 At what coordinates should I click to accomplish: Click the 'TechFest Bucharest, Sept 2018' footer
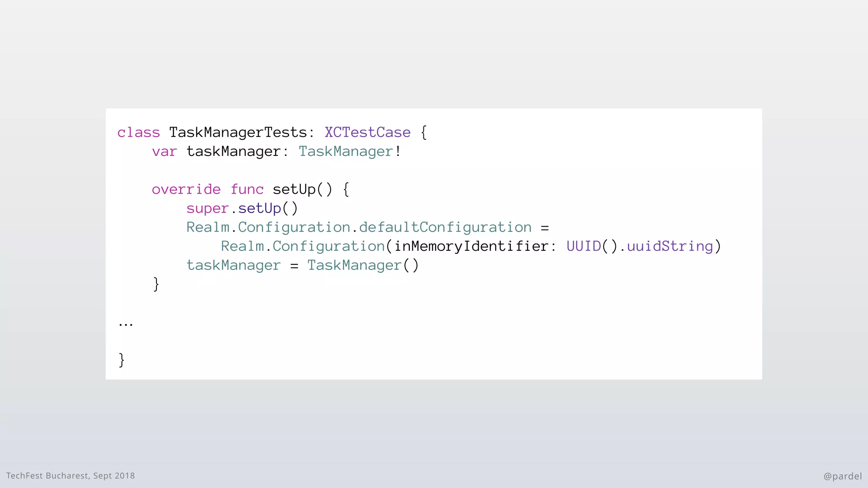[x=70, y=476]
